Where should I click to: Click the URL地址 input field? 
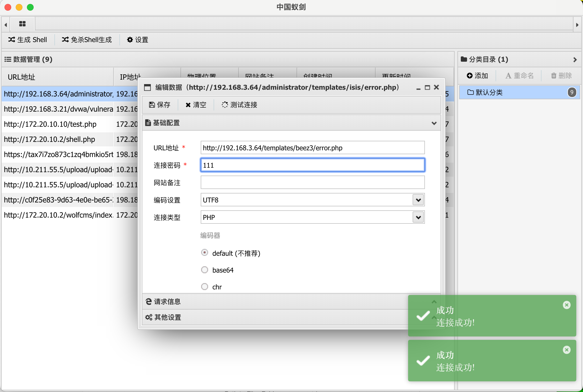click(x=313, y=148)
